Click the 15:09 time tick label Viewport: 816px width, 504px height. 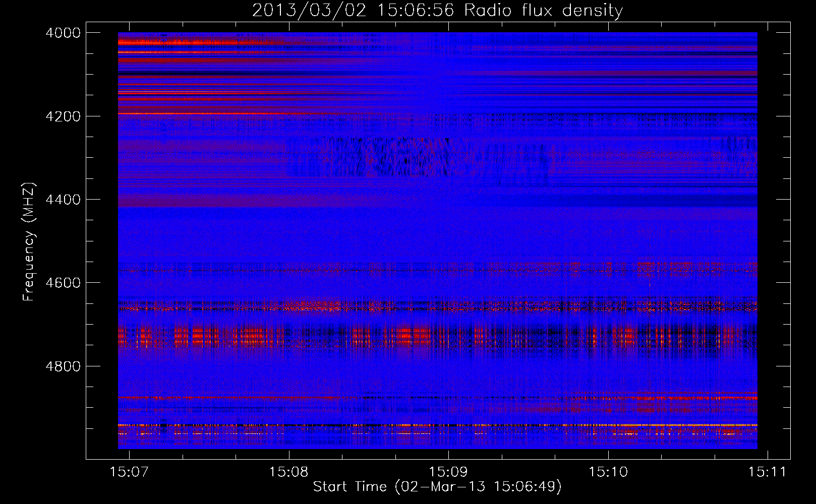tap(448, 472)
